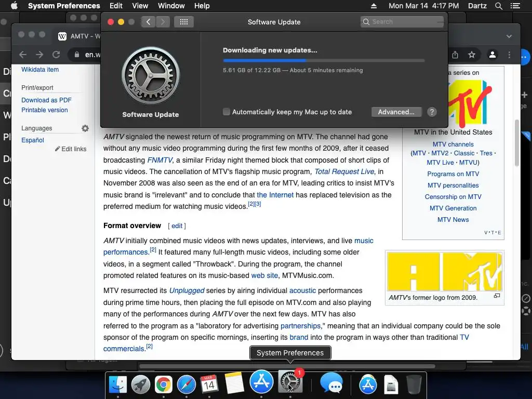Bookmark this page with the star icon in Chrome
This screenshot has width=532, height=399.
pyautogui.click(x=472, y=55)
